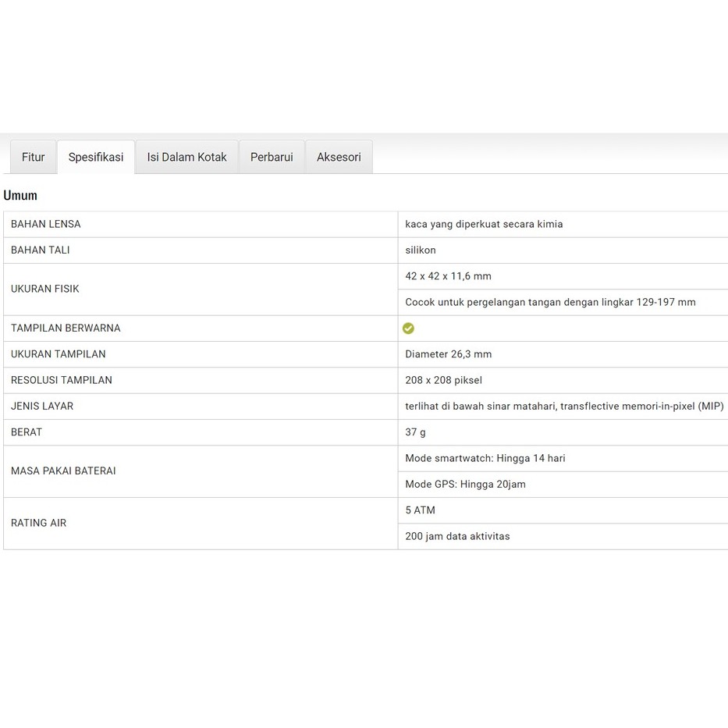Image resolution: width=728 pixels, height=728 pixels.
Task: Click the Umum section heading
Action: (20, 195)
